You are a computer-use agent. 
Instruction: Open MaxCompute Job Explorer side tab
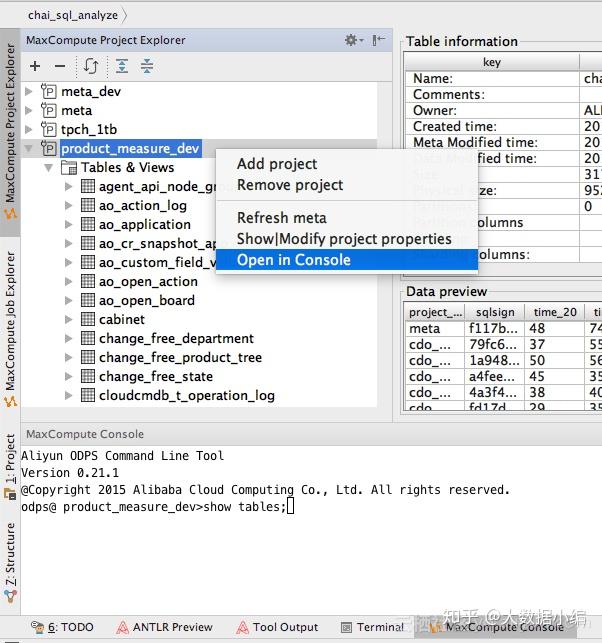(x=10, y=329)
